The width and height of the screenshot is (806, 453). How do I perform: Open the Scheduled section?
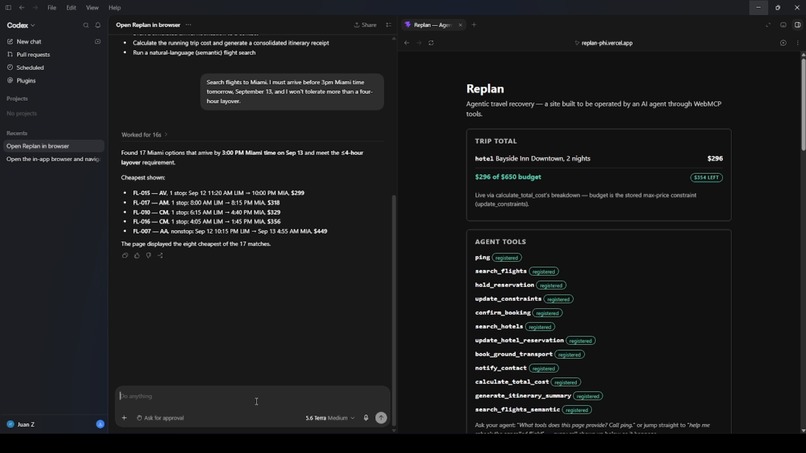30,67
